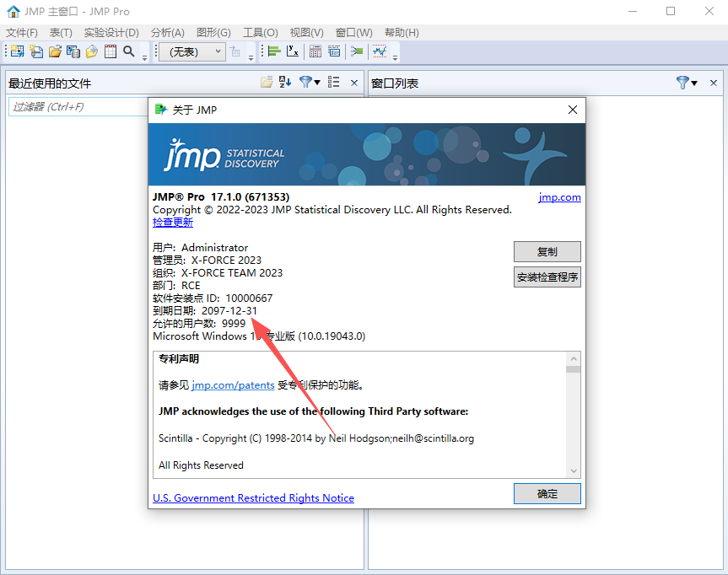Click the scrollbar thumb in patent text box
The height and width of the screenshot is (575, 728).
click(574, 369)
